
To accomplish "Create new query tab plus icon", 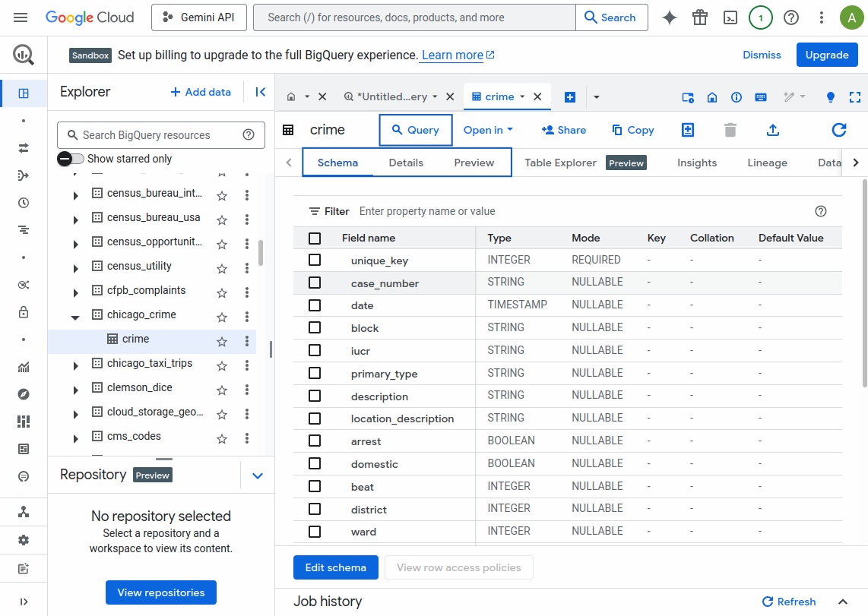I will (x=569, y=97).
